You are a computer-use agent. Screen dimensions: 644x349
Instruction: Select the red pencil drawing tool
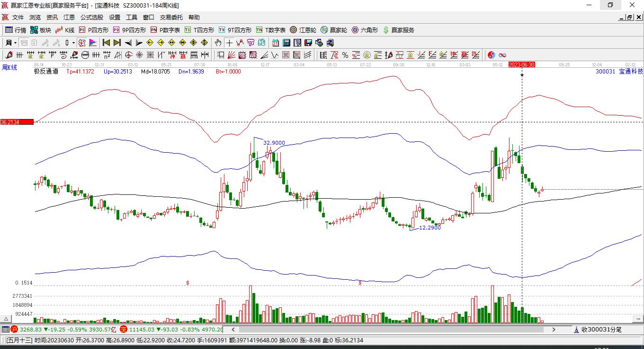pos(9,55)
